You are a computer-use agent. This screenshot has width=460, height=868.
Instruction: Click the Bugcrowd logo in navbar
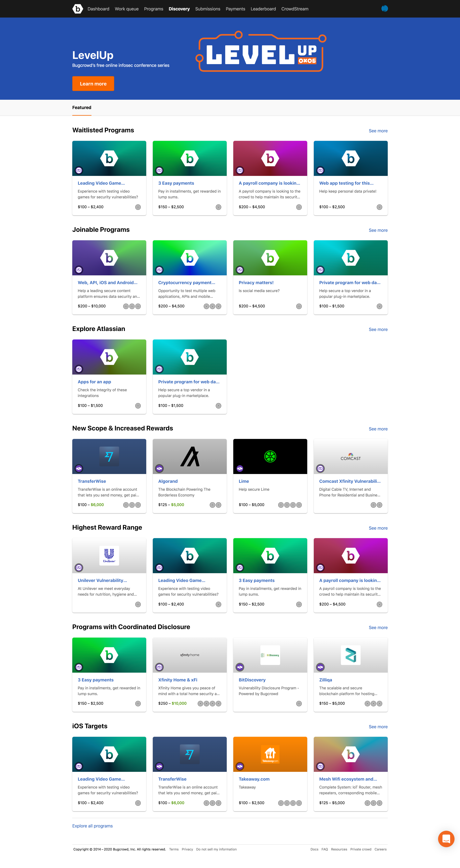pos(77,9)
